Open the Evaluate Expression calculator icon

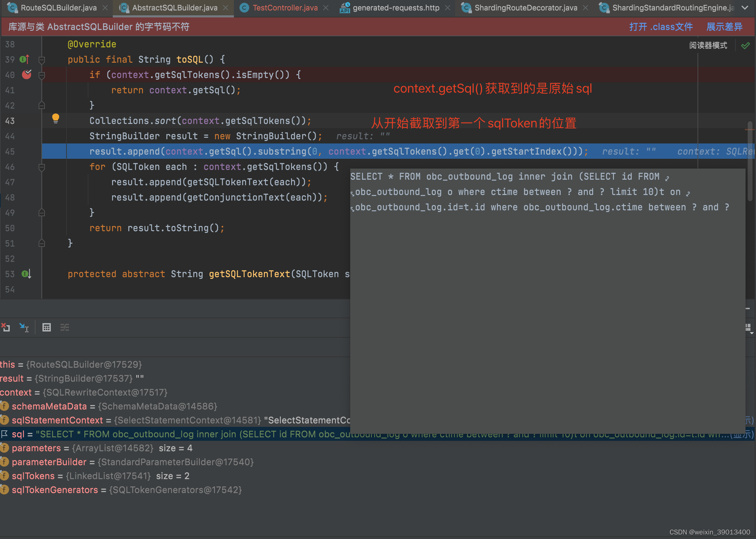(x=47, y=327)
